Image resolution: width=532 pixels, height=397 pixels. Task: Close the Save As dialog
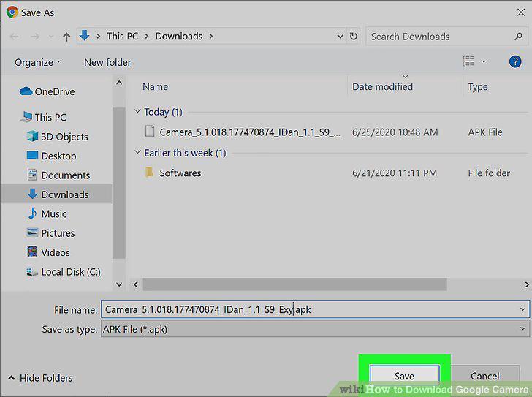point(521,12)
